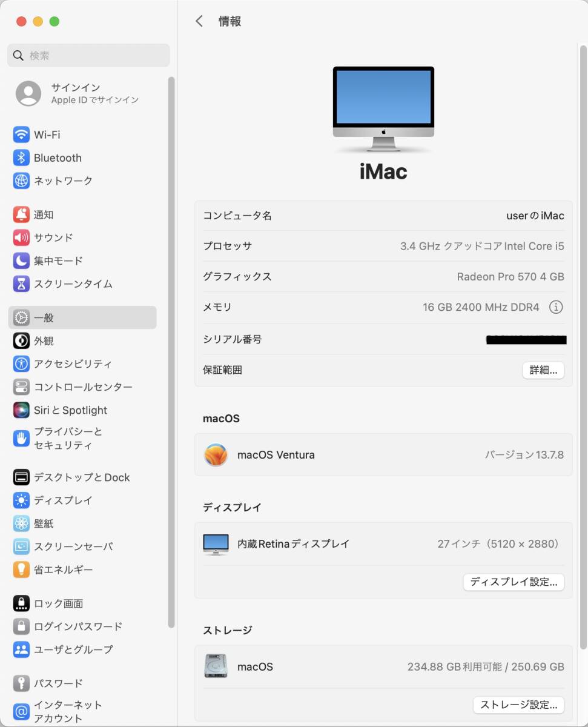The width and height of the screenshot is (588, 727).
Task: Click 'macOS Ventura' name text
Action: 276,455
